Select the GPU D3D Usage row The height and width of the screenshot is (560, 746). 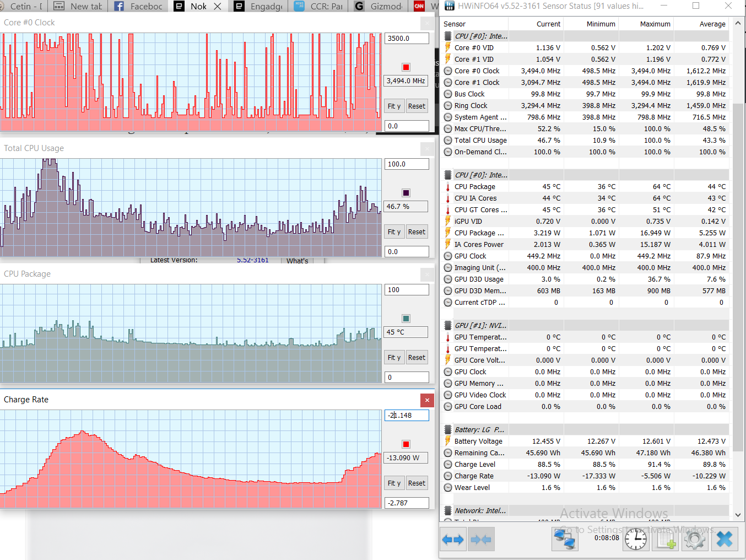coord(586,279)
